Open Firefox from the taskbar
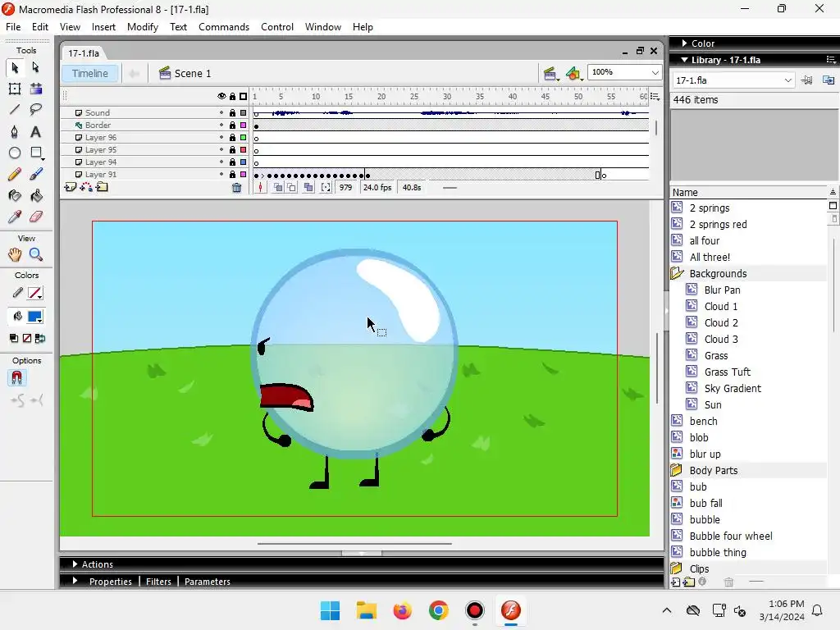This screenshot has width=840, height=630. [x=402, y=610]
